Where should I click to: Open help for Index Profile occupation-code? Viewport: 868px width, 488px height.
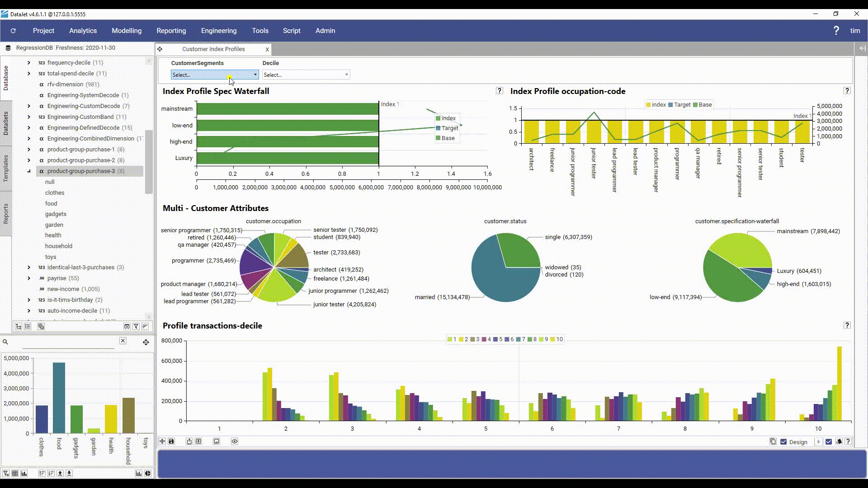847,91
